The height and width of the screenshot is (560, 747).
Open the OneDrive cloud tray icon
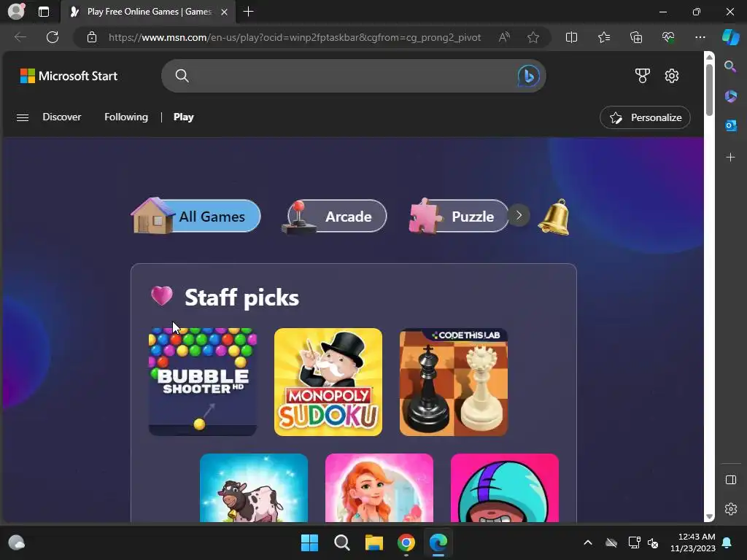coord(611,542)
